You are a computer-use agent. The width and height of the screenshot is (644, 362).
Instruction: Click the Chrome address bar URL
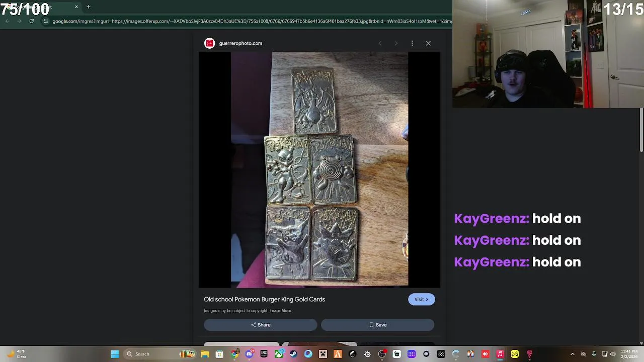tap(252, 21)
